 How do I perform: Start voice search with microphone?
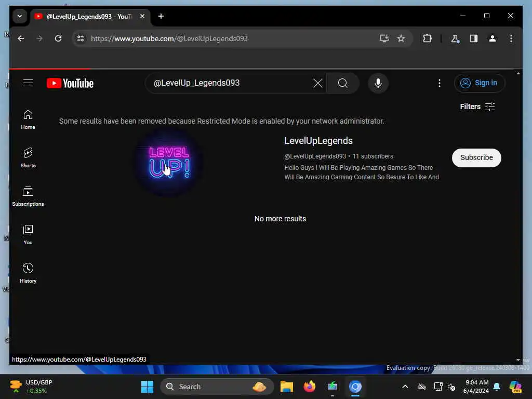[378, 83]
